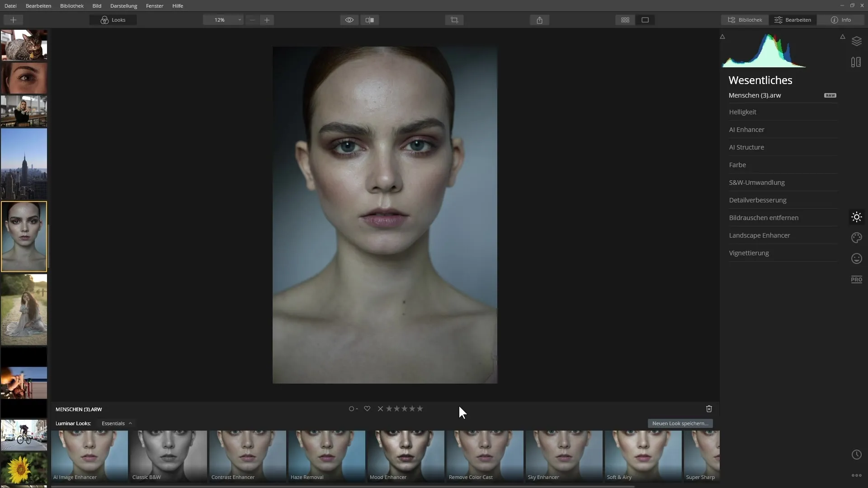This screenshot has width=868, height=488.
Task: Click the RAW badge next to filename
Action: pos(830,95)
